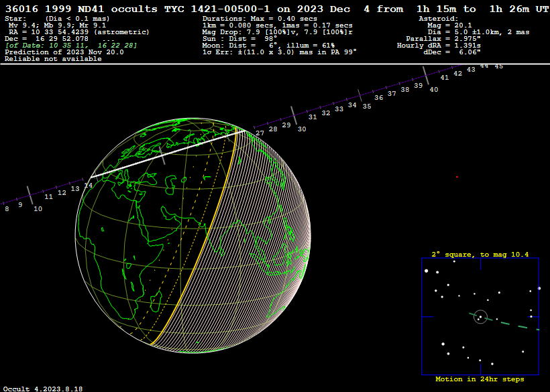Select the minute 10 label on the path
Image resolution: width=550 pixels, height=392 pixels.
pos(38,209)
